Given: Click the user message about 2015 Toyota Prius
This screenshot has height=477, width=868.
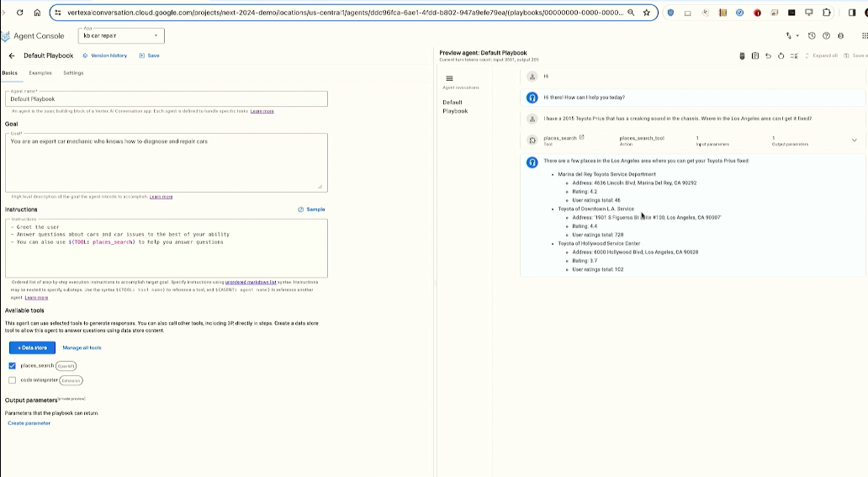Looking at the screenshot, I should click(x=678, y=119).
